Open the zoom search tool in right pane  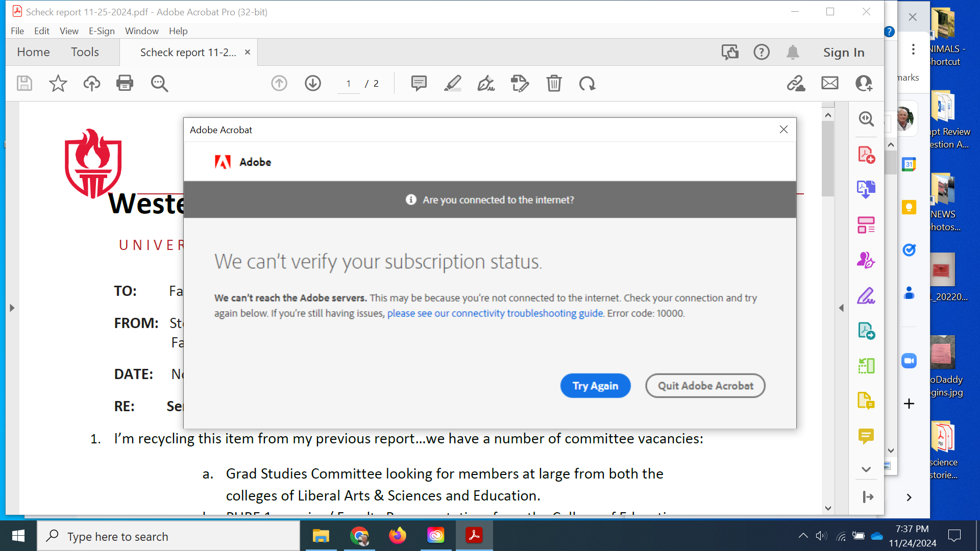point(866,119)
